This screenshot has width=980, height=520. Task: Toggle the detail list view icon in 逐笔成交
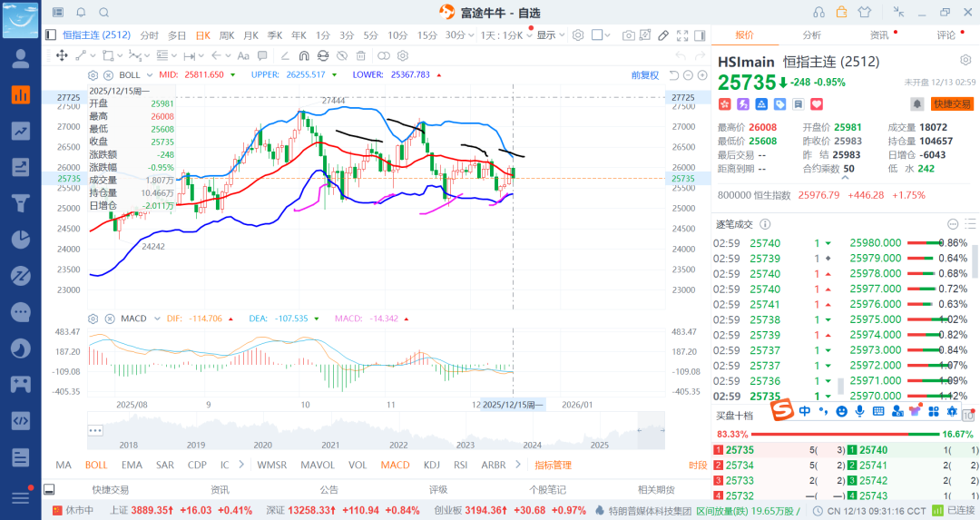[x=970, y=224]
